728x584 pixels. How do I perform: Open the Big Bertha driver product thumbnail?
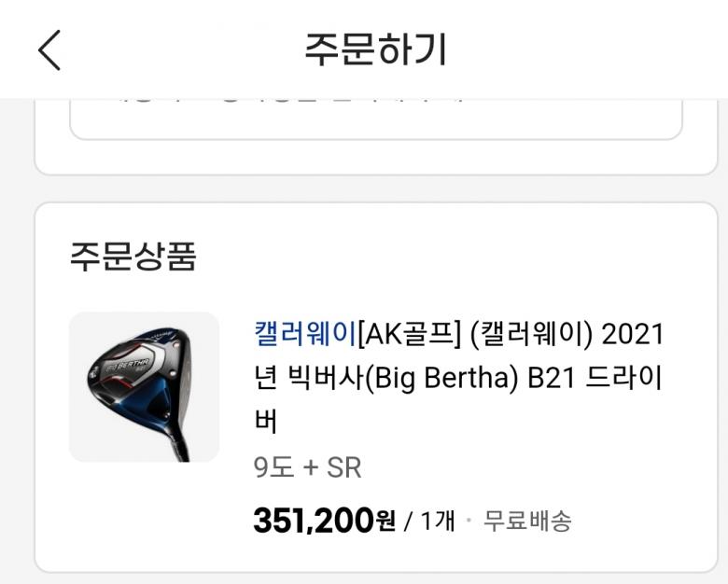point(145,387)
